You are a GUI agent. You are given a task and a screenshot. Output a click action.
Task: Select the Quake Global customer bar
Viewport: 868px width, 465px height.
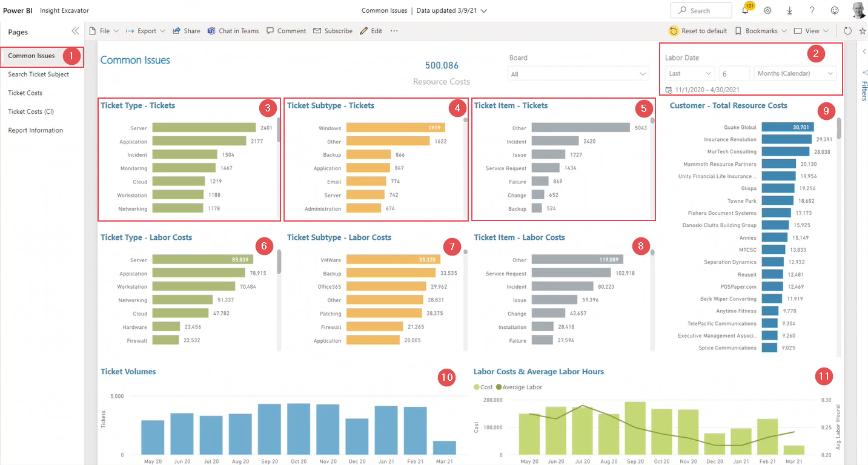pos(788,127)
